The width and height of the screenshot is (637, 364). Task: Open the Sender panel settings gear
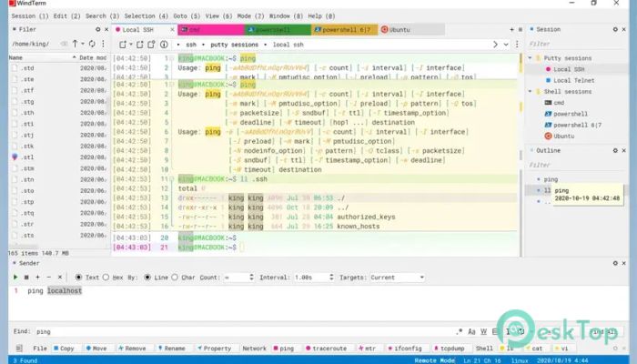tap(615, 263)
